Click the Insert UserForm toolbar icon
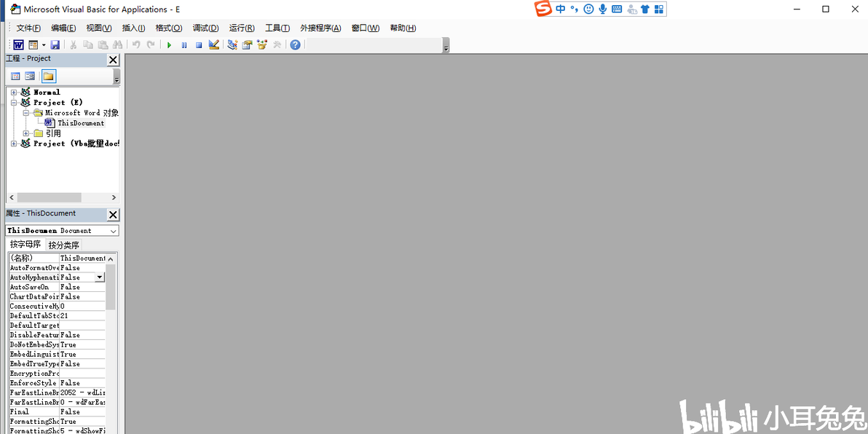 point(33,45)
